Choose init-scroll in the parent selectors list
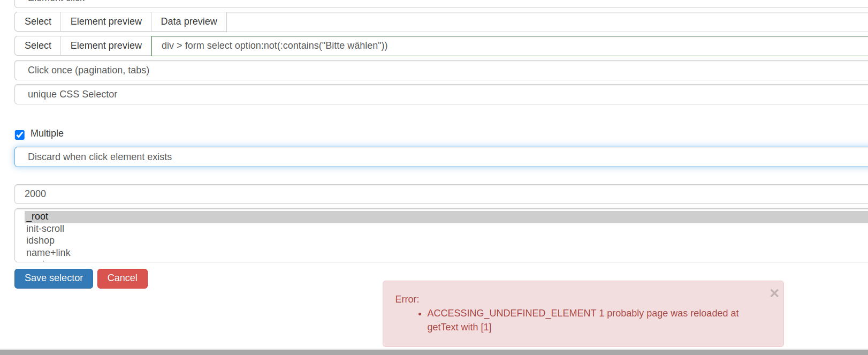The image size is (868, 355). point(45,229)
